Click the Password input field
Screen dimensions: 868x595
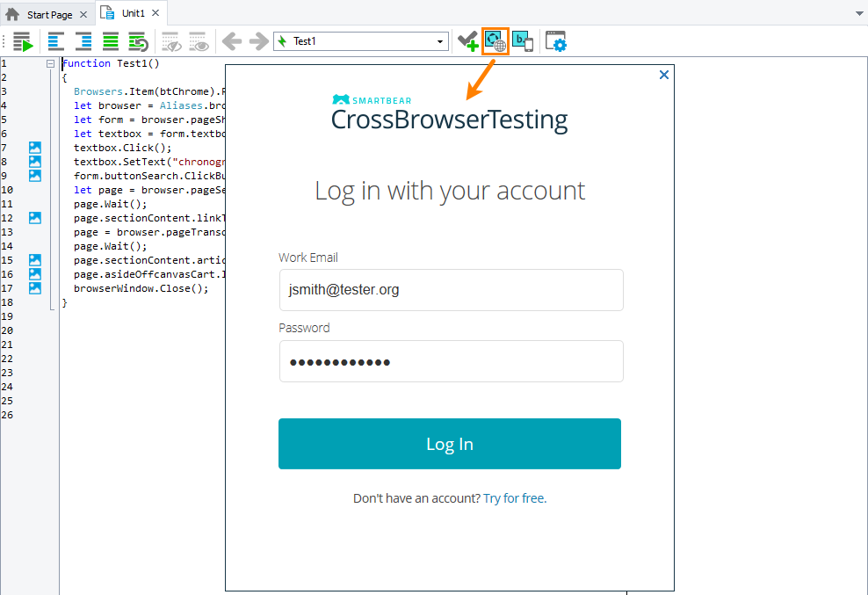pos(452,361)
